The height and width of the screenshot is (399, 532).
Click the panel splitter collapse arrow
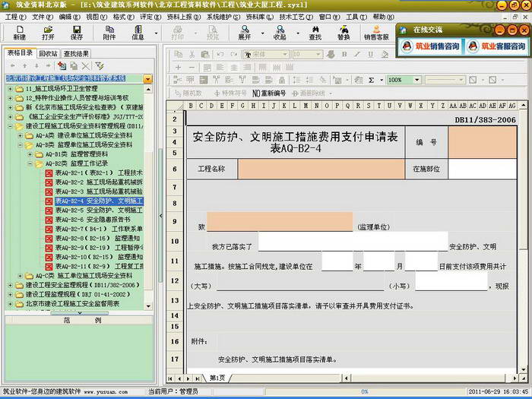(161, 216)
